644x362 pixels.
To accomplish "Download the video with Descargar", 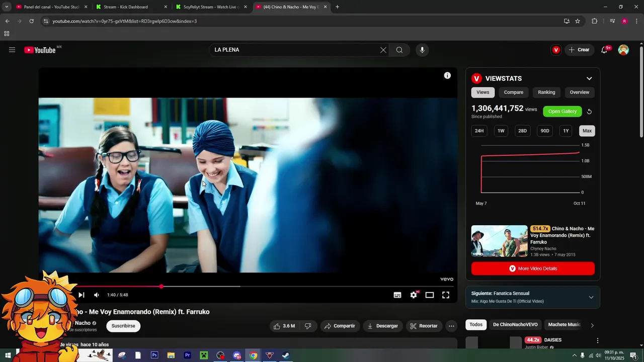I will (383, 326).
